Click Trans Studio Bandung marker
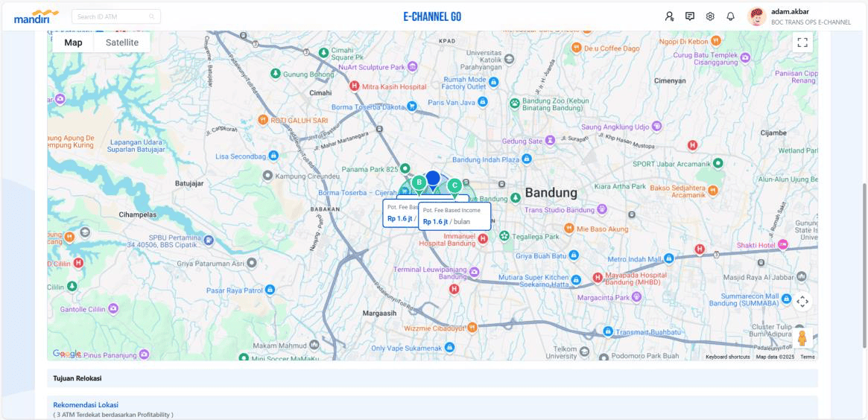868x420 pixels. coord(602,210)
